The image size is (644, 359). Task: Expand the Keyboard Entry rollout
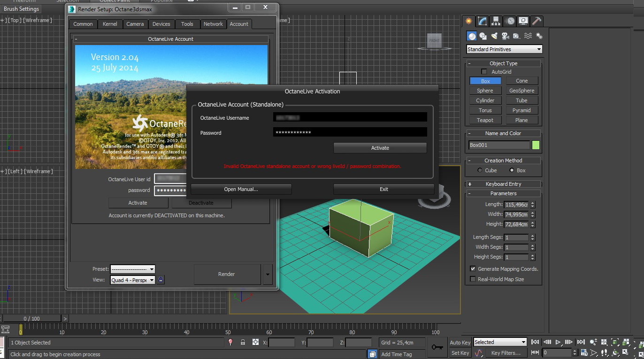point(503,184)
